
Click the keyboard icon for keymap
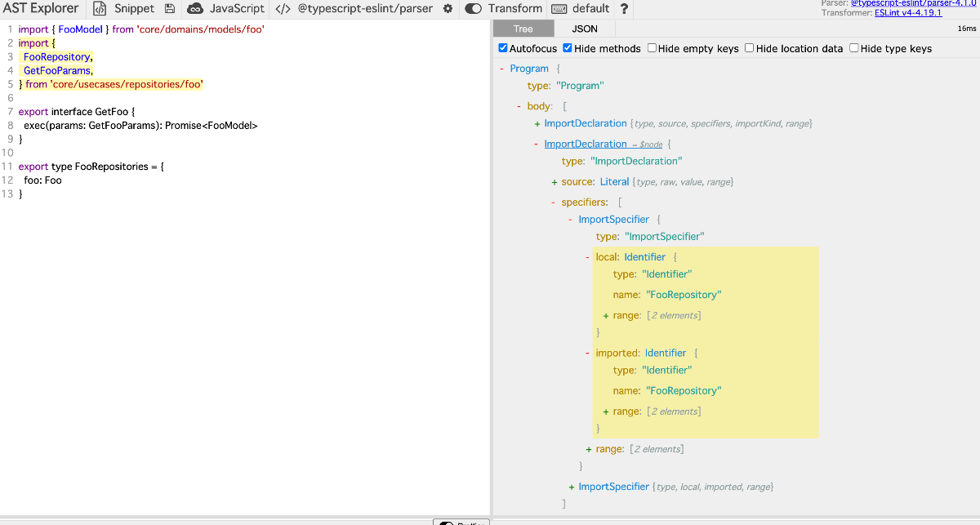[559, 9]
